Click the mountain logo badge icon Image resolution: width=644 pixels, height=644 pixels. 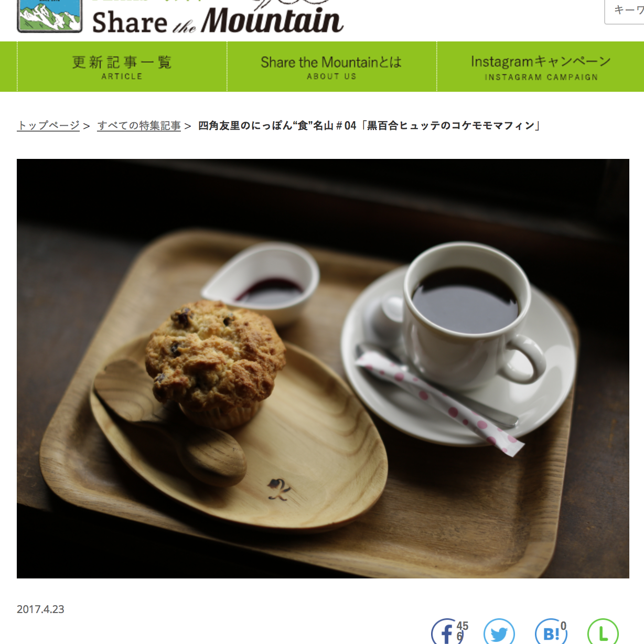coord(50,16)
